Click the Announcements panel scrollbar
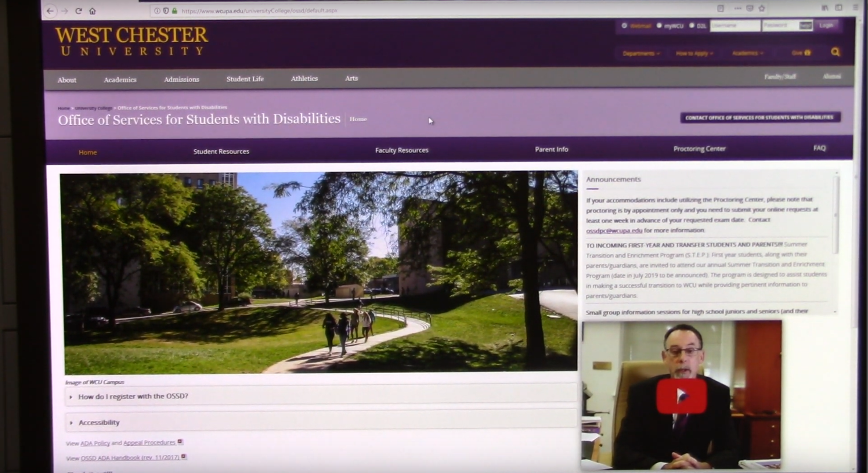The image size is (868, 473). [x=836, y=214]
